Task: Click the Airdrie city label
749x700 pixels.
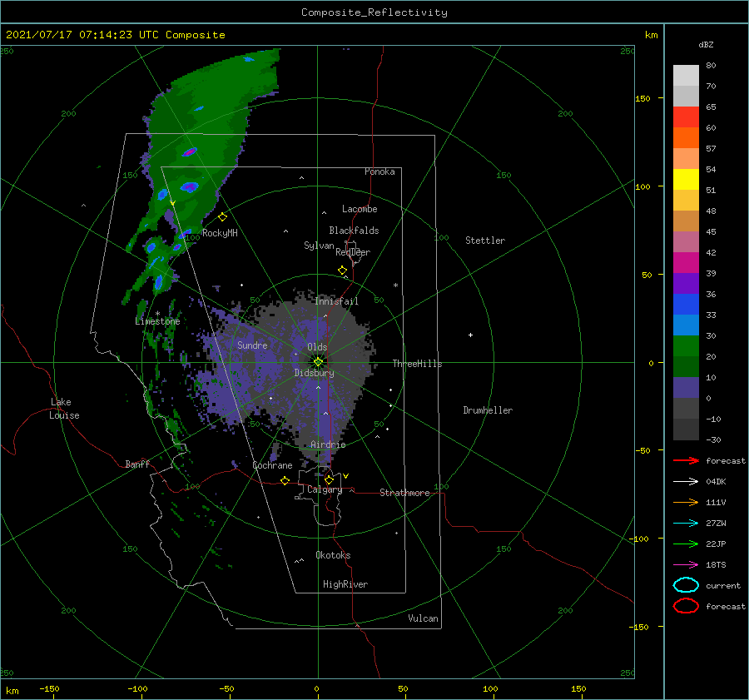Action: click(328, 444)
